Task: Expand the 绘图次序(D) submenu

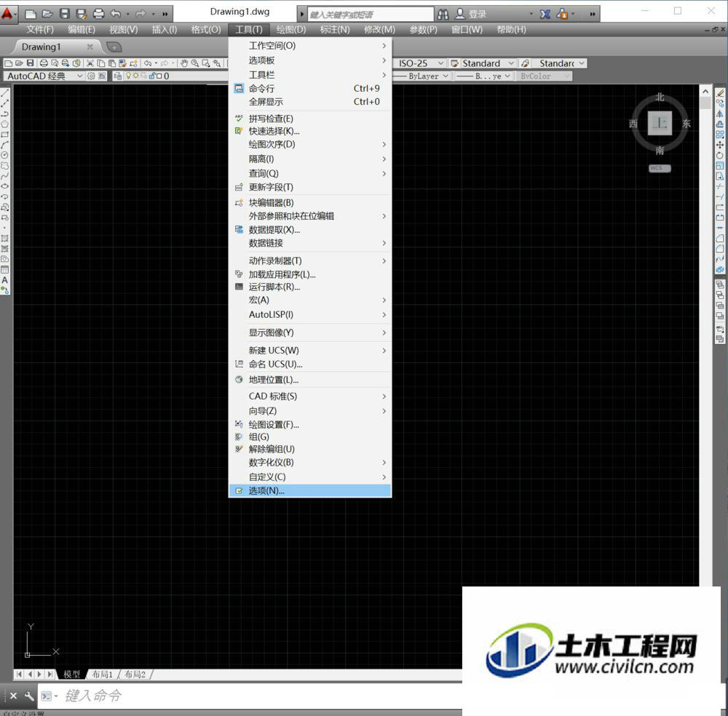Action: click(x=310, y=144)
